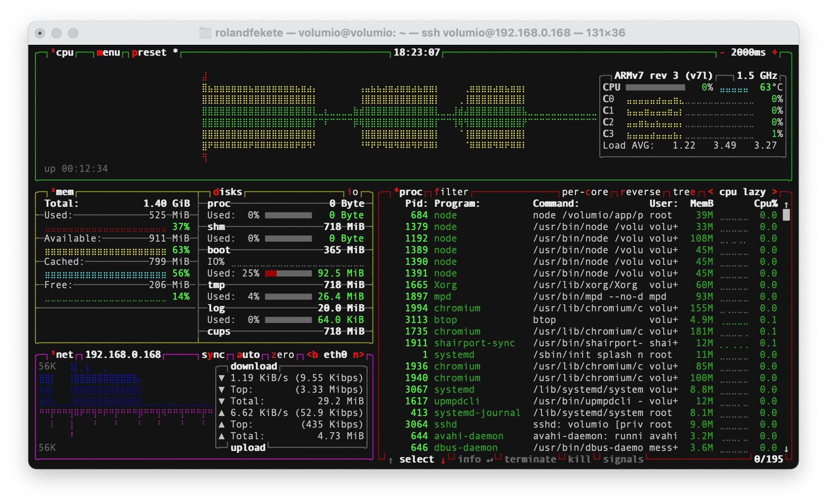
Task: Click zero to reset network totals
Action: click(x=283, y=355)
